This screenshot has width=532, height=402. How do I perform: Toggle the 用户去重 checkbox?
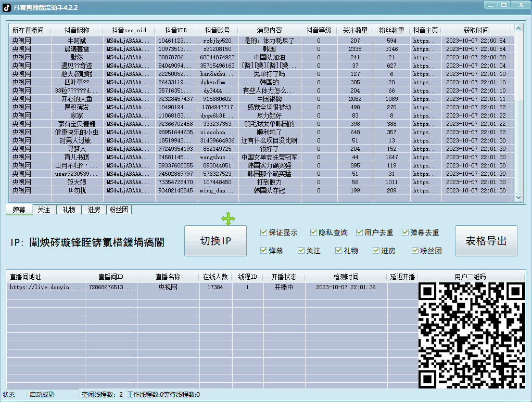click(x=359, y=232)
